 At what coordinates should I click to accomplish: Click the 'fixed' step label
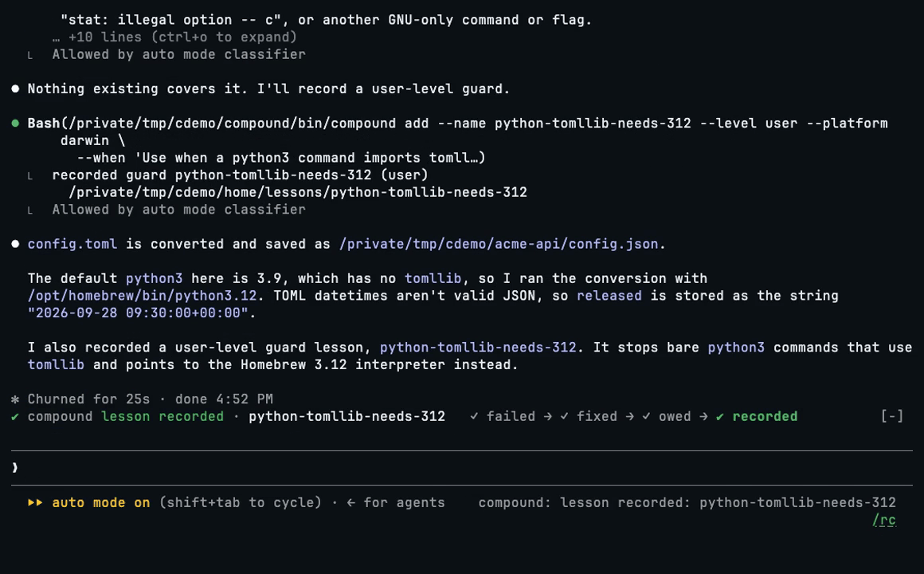597,416
